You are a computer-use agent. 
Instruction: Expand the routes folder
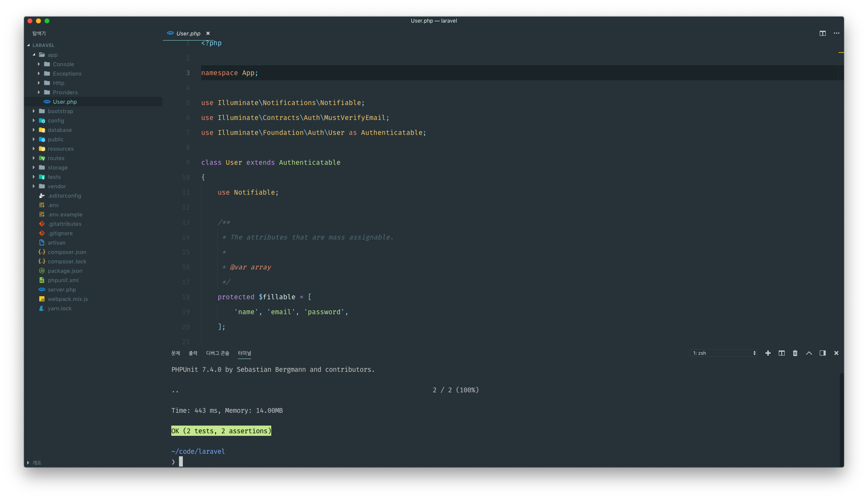pos(56,158)
